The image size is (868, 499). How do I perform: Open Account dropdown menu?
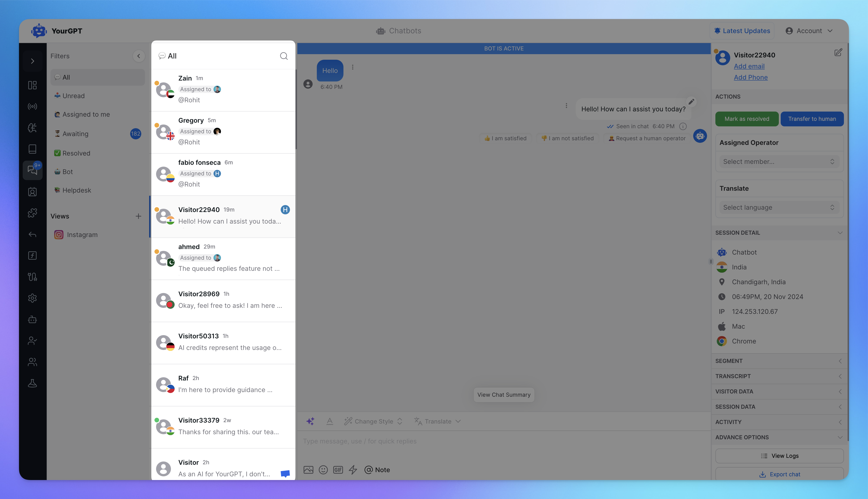coord(809,31)
